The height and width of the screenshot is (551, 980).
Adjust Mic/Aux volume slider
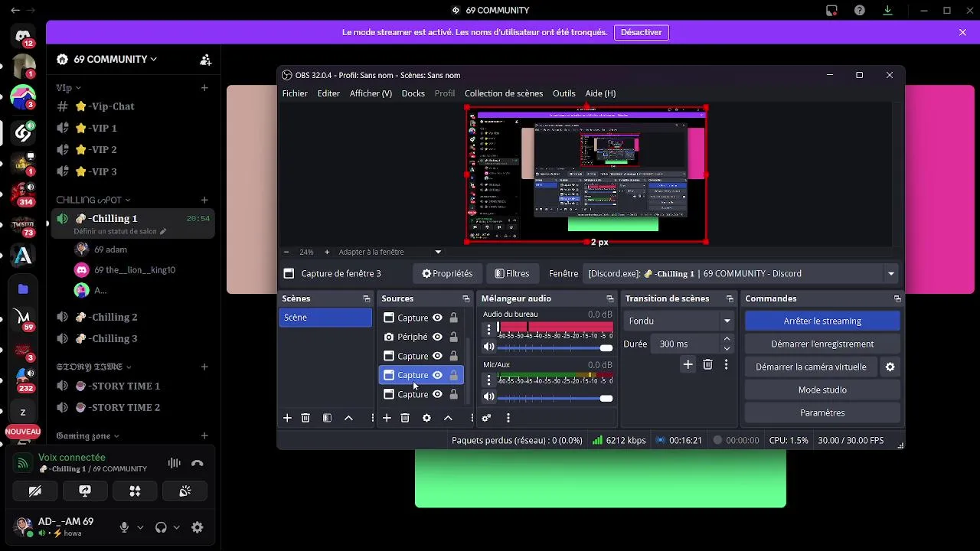[x=555, y=398]
